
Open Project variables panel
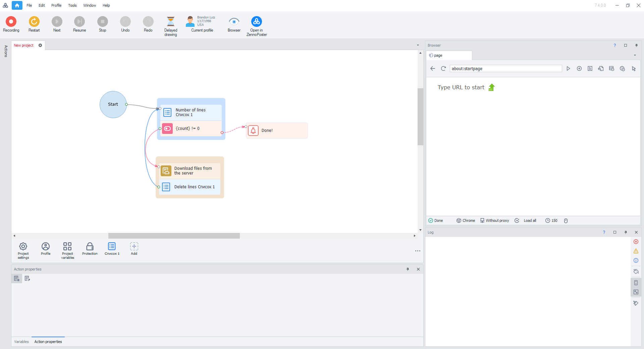pyautogui.click(x=67, y=247)
